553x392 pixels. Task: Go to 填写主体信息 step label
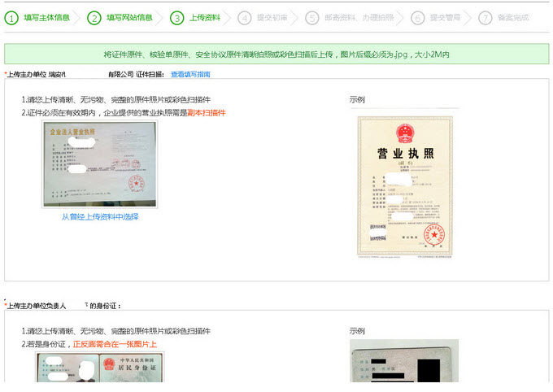tap(46, 17)
